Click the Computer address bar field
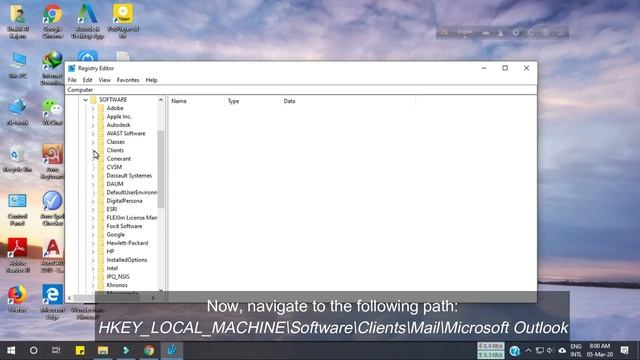The width and height of the screenshot is (640, 360). click(301, 90)
